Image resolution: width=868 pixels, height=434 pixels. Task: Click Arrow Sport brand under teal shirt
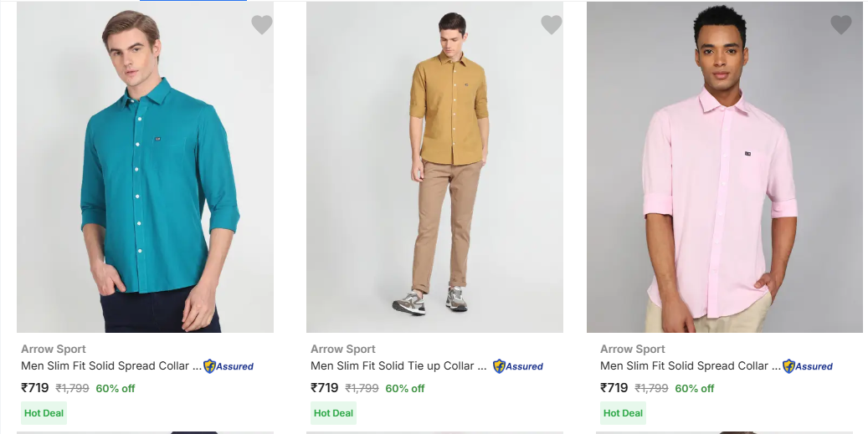54,349
